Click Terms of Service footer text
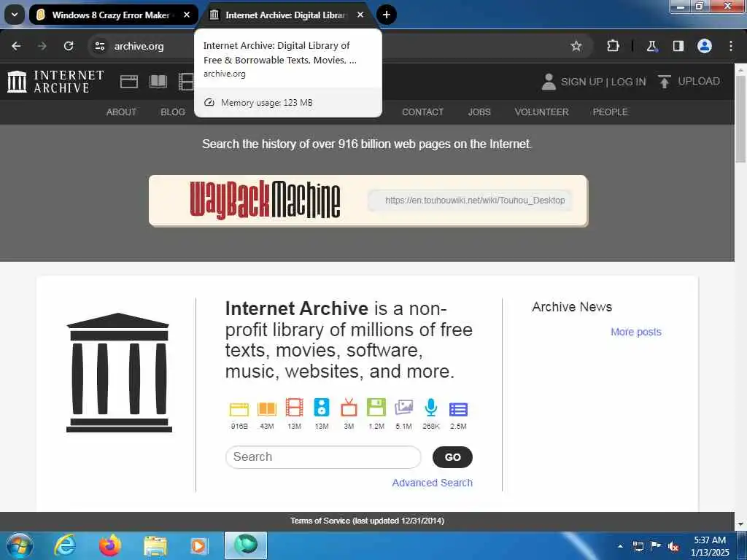The width and height of the screenshot is (747, 560). [x=368, y=521]
